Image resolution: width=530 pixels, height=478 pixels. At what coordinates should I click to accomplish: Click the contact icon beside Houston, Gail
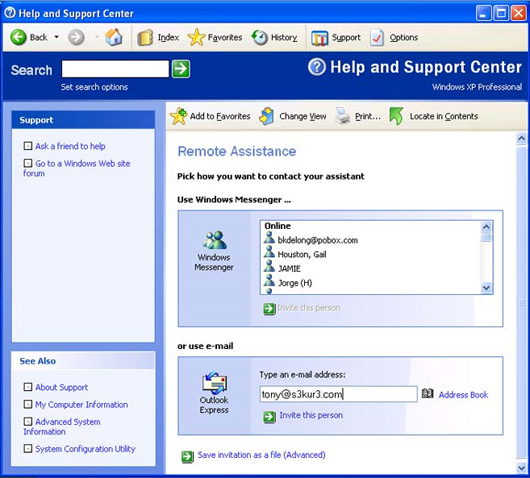point(269,253)
